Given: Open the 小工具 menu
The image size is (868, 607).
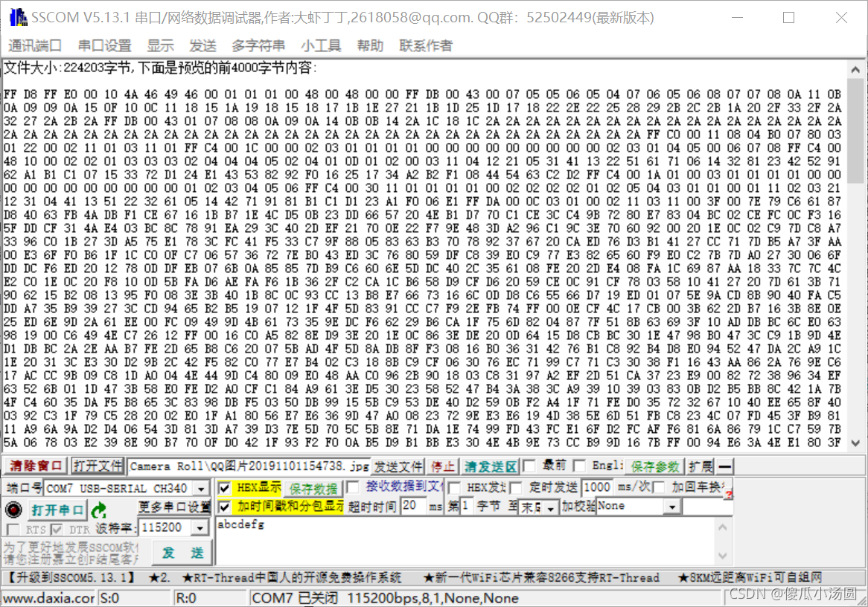Looking at the screenshot, I should [x=321, y=45].
